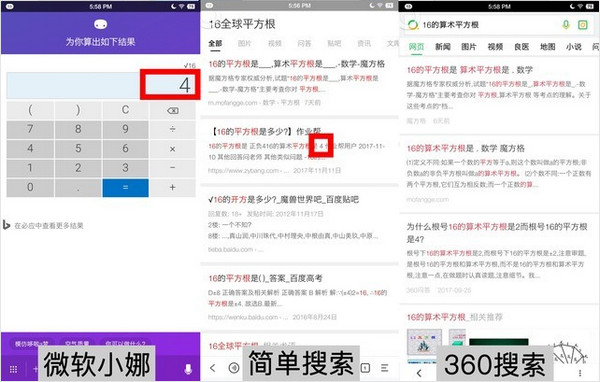
Task: Tap the Cortana face icon in the purple header
Action: [x=100, y=24]
